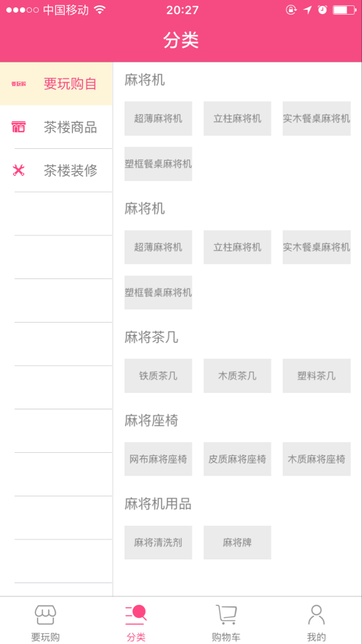362x644 pixels.
Task: Select 茶楼装修 category in sidebar
Action: (x=56, y=170)
